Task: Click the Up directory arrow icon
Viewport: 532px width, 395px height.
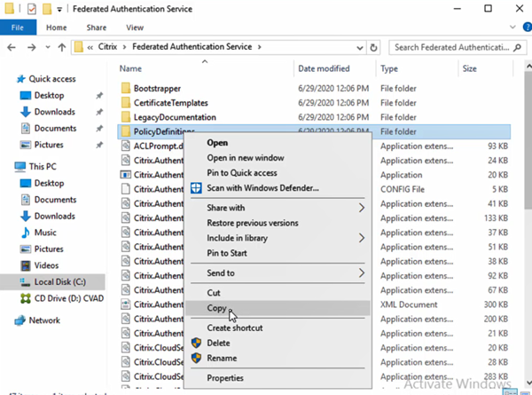Action: pos(60,46)
